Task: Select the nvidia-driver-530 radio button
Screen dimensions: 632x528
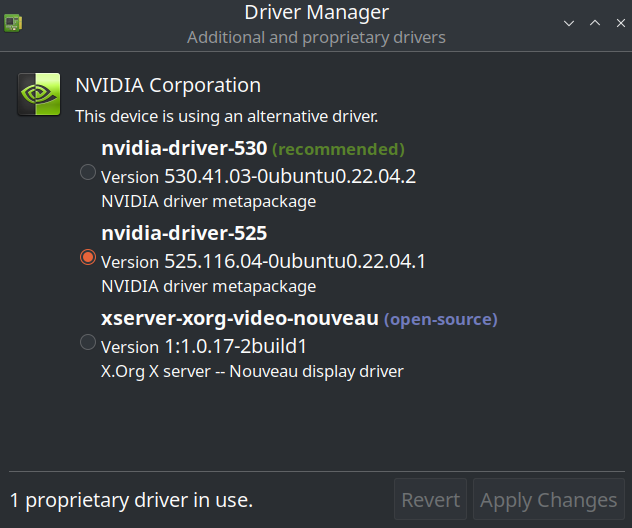Action: 87,172
